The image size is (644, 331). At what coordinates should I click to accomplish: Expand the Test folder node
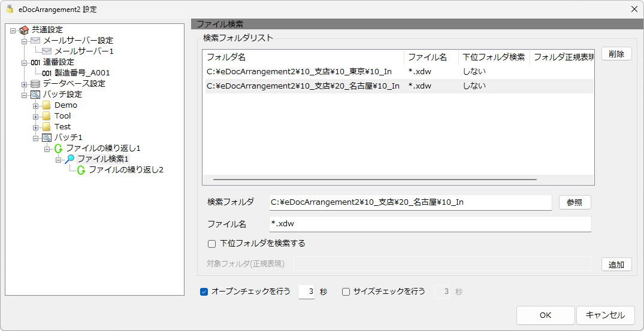[x=35, y=127]
